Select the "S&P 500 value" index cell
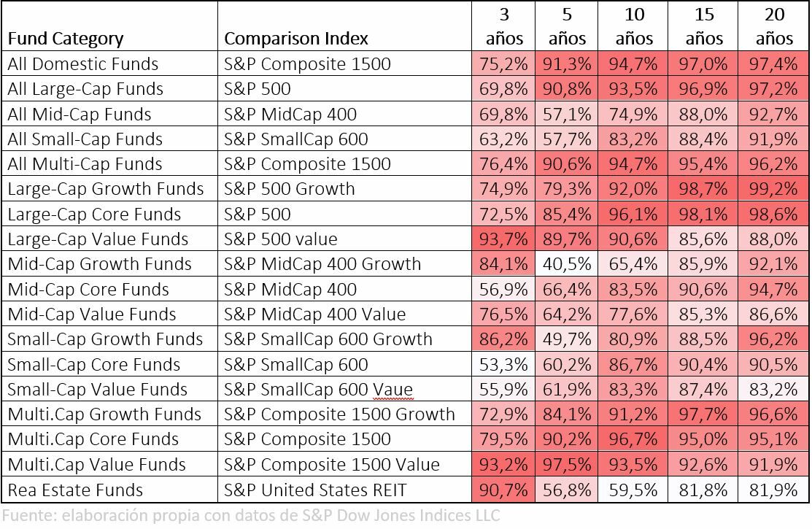Viewport: 812px width, 529px height. click(281, 239)
